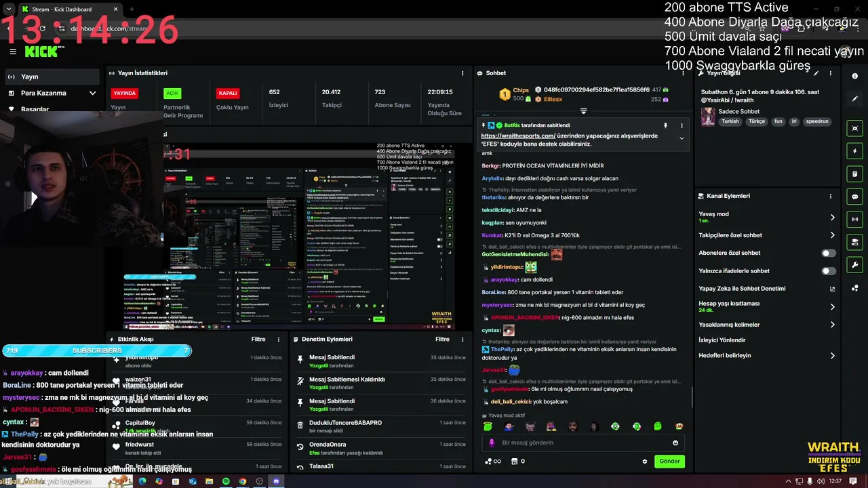Toggle the stream preview panel icon in the right sidebar
The image size is (868, 488).
click(855, 128)
